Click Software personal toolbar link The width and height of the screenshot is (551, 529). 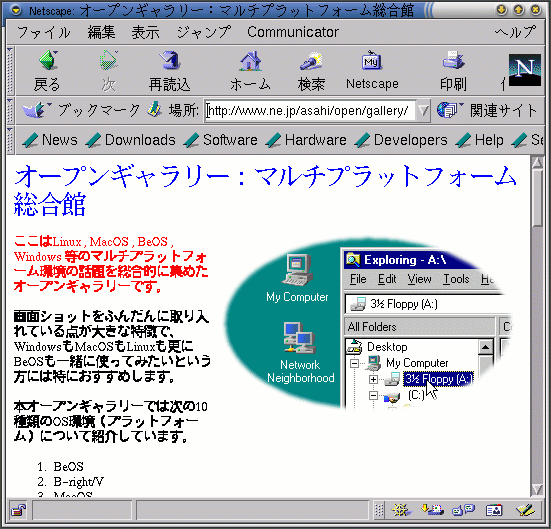220,140
